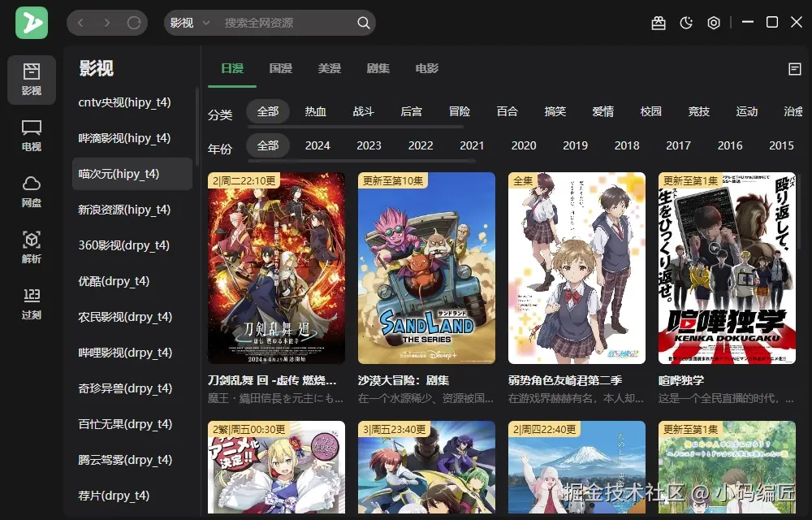
Task: Click the source list vertical scrollbar
Action: click(197, 127)
